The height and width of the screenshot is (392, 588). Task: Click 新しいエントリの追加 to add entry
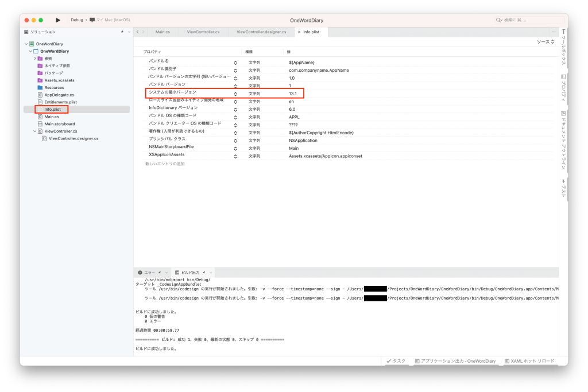pos(165,164)
